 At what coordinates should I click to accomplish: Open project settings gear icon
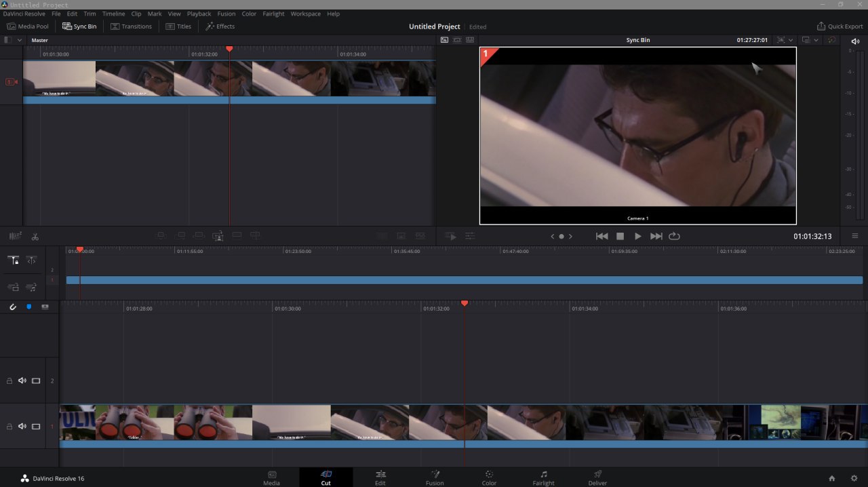coord(854,478)
